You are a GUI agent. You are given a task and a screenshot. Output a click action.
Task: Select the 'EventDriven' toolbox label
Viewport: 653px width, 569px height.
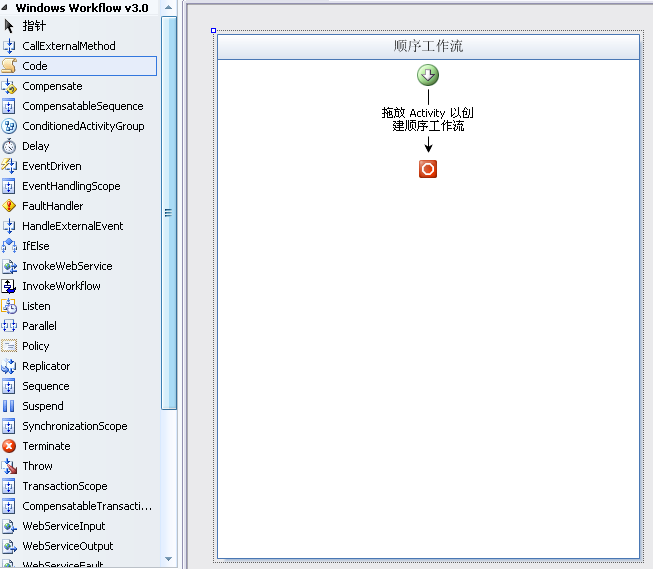click(52, 166)
